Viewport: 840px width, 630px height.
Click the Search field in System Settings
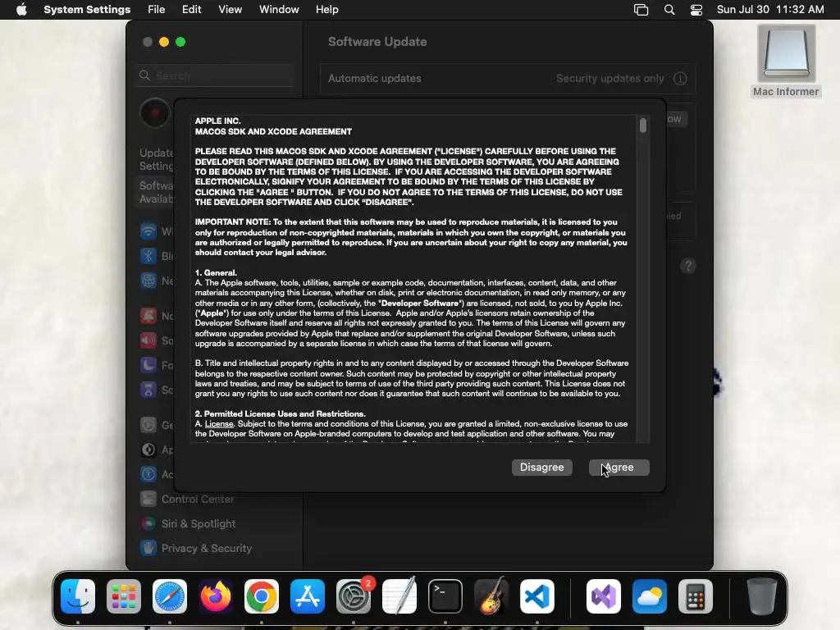point(216,75)
